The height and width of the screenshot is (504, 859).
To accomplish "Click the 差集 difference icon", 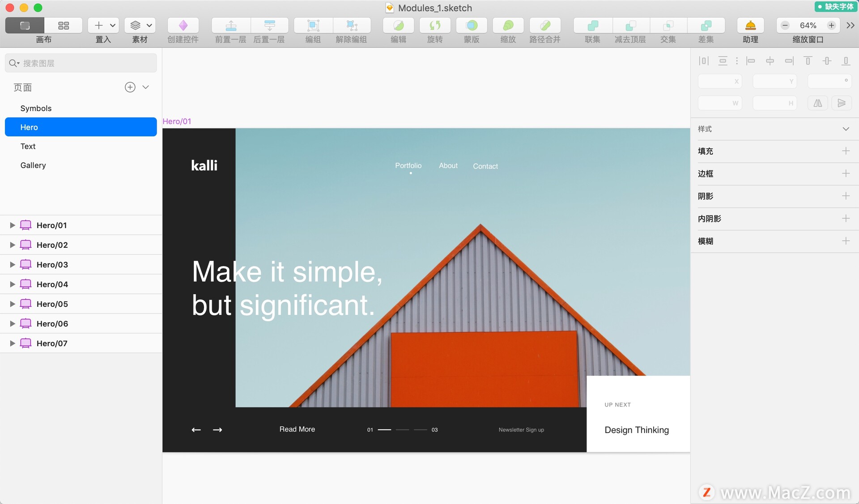I will 706,25.
